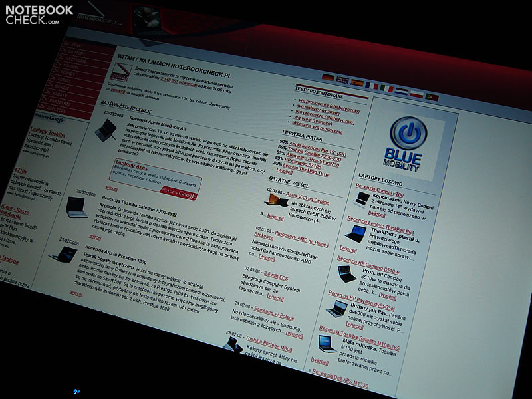
Task: Open the Italian flag language version
Action: 386,88
